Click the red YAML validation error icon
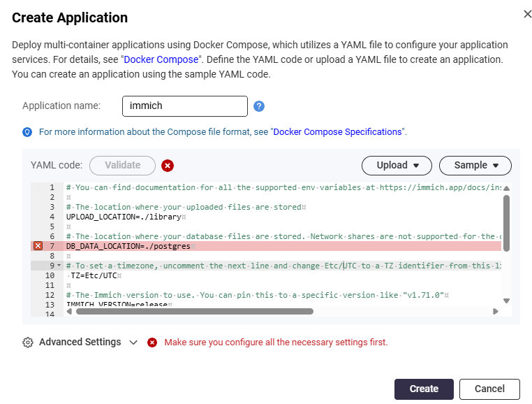Image resolution: width=532 pixels, height=404 pixels. tap(168, 166)
